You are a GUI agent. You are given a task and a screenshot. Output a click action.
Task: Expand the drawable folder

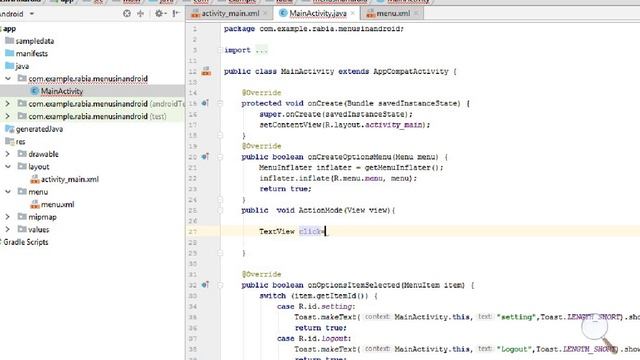(x=8, y=154)
